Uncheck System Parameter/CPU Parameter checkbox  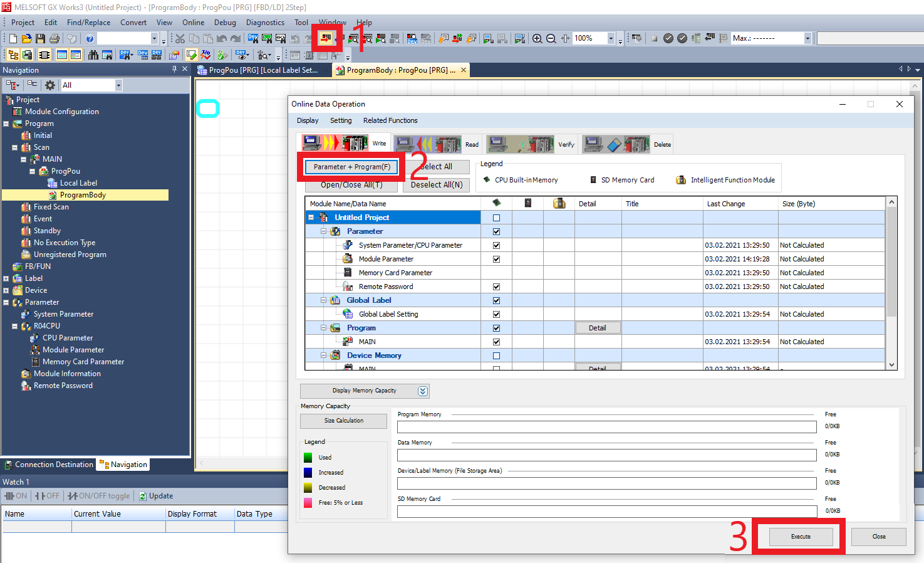point(497,245)
